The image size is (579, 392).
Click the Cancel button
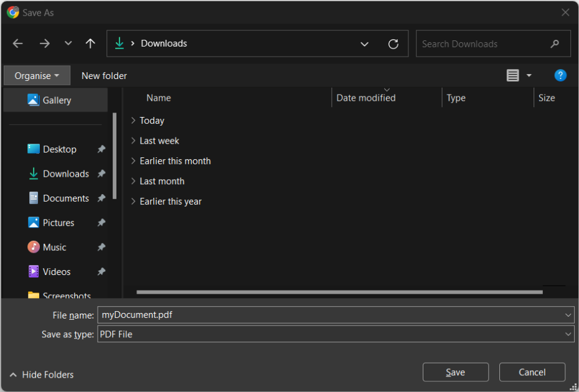[532, 372]
